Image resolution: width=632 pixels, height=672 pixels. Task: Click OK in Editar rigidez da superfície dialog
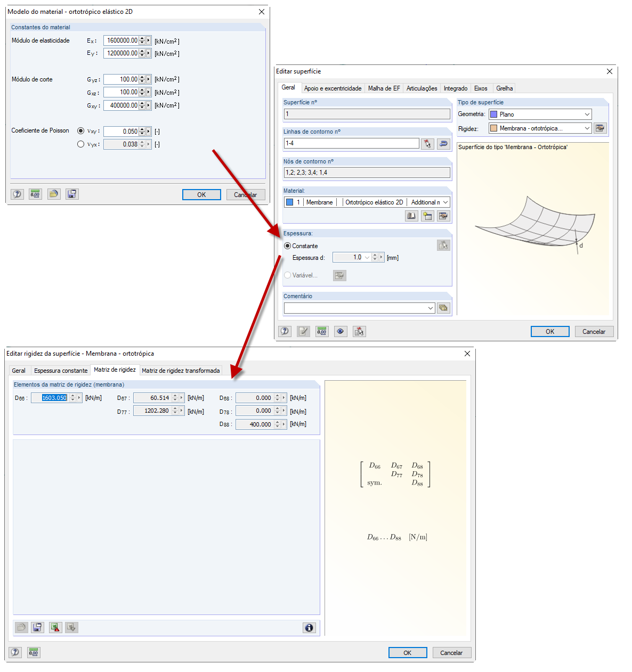407,653
